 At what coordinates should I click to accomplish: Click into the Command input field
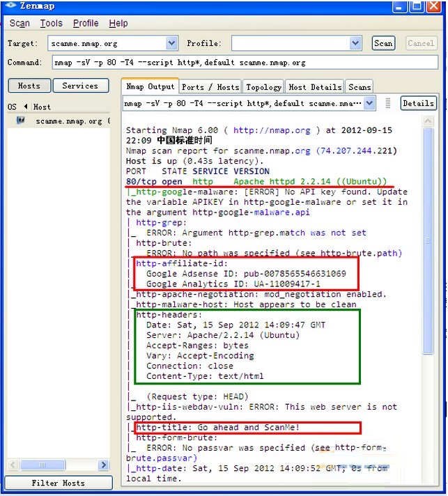point(244,62)
